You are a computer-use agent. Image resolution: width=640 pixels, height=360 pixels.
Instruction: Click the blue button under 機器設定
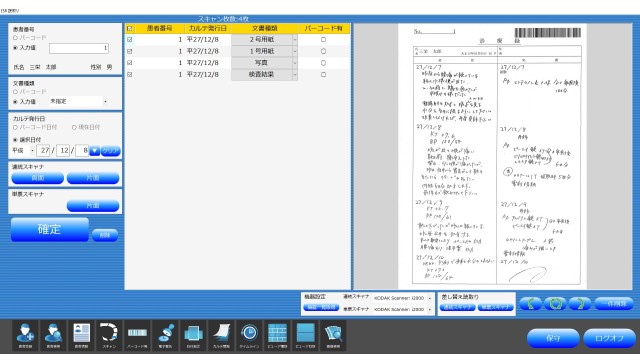[321, 307]
